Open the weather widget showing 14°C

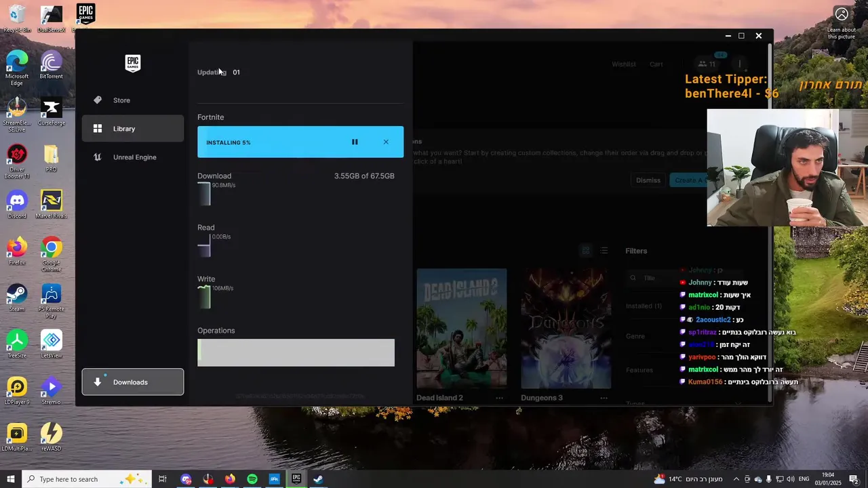coord(688,479)
